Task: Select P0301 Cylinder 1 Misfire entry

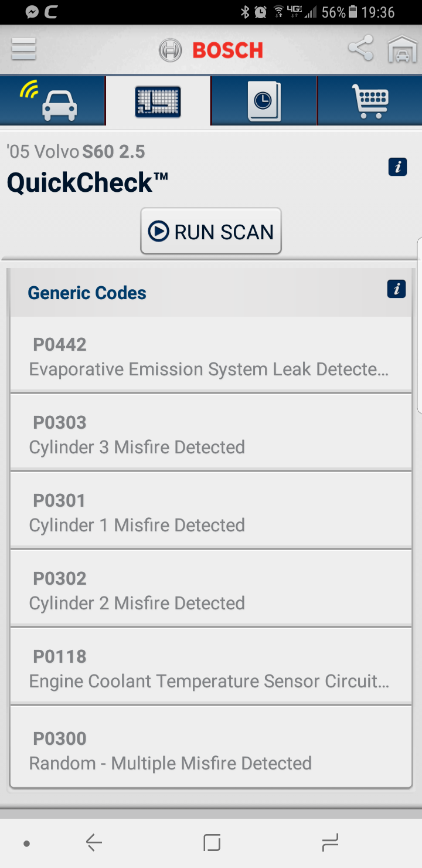Action: [x=211, y=512]
